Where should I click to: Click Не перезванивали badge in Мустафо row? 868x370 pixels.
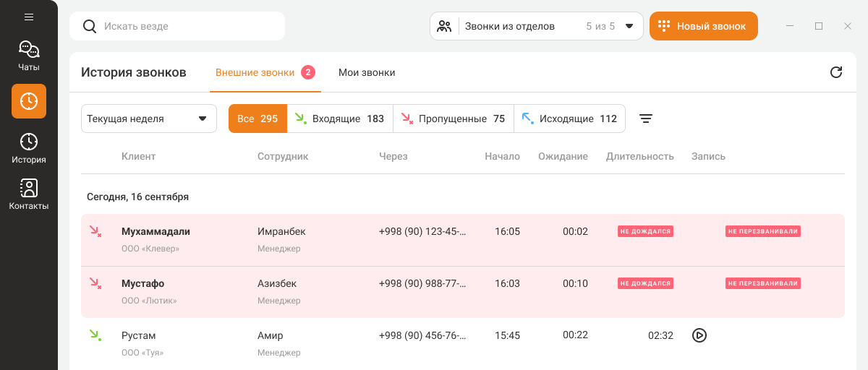762,283
